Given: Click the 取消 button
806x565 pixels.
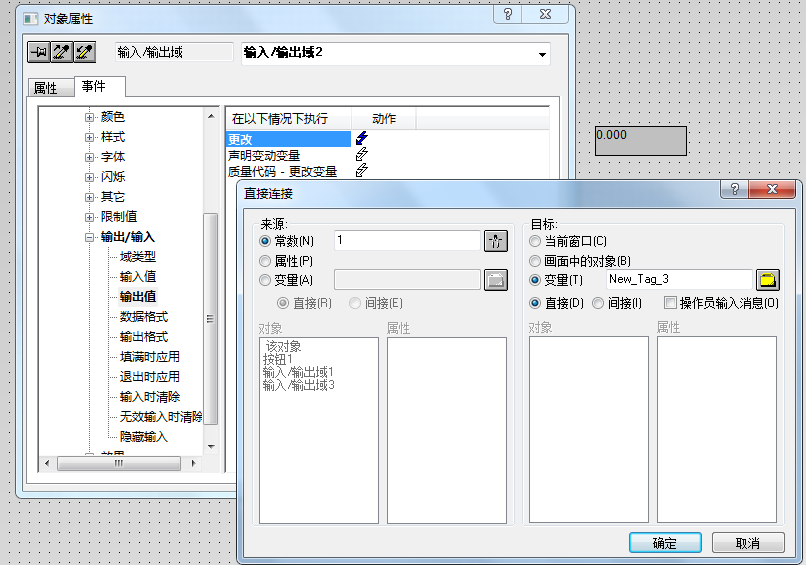Looking at the screenshot, I should (748, 543).
